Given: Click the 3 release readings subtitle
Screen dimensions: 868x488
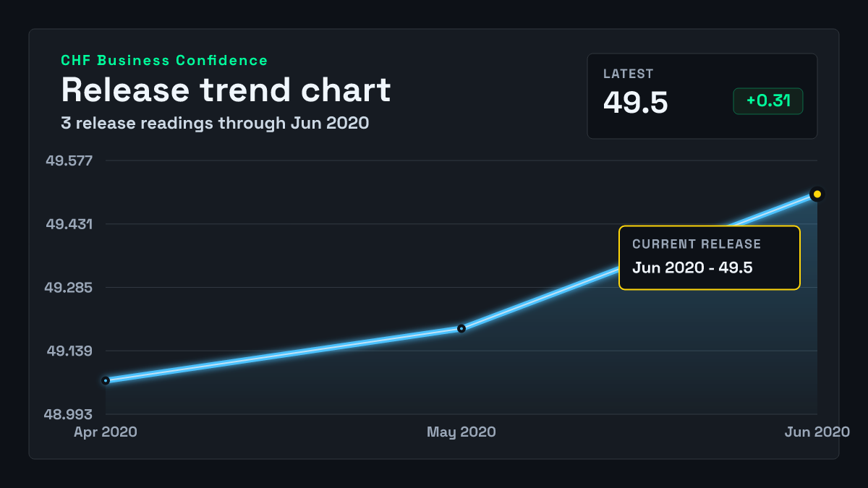Looking at the screenshot, I should point(215,123).
